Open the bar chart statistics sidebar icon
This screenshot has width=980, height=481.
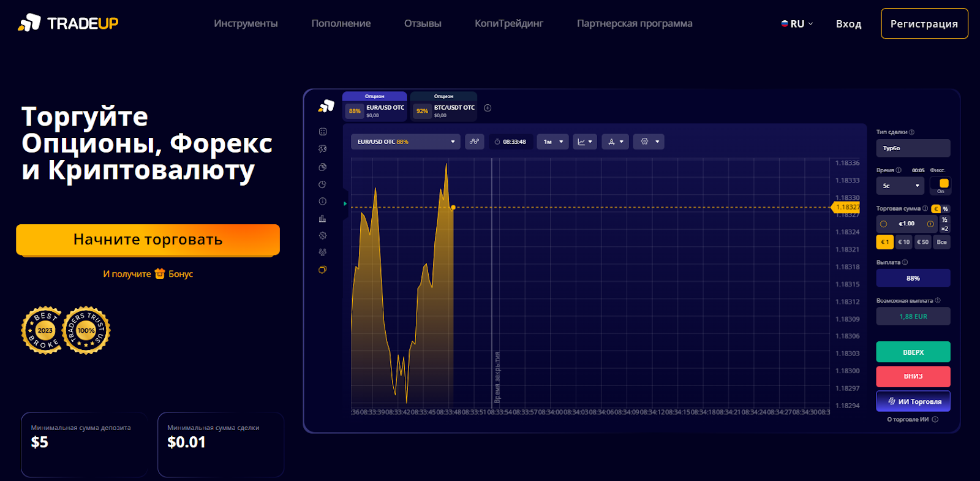point(323,219)
